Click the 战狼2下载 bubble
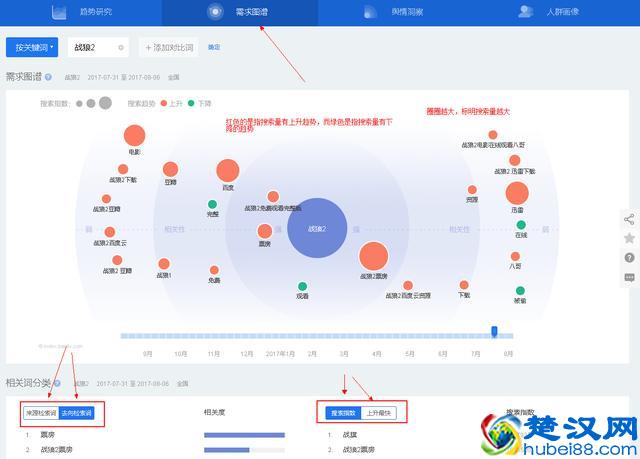 [x=123, y=169]
